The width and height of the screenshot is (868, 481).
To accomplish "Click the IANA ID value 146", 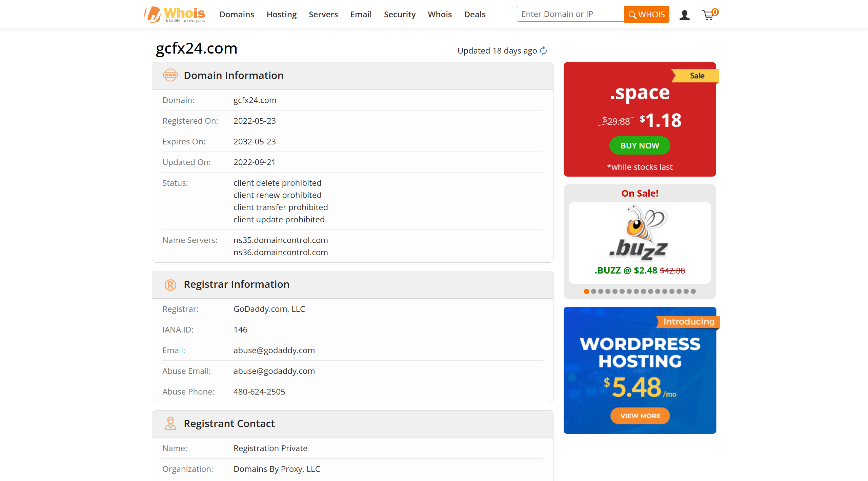I will 240,329.
